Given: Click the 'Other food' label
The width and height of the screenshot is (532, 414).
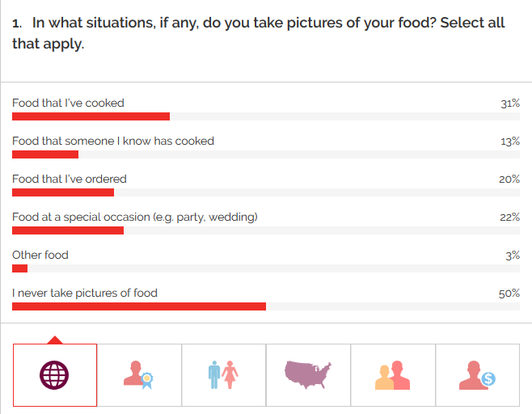Looking at the screenshot, I should point(40,255).
